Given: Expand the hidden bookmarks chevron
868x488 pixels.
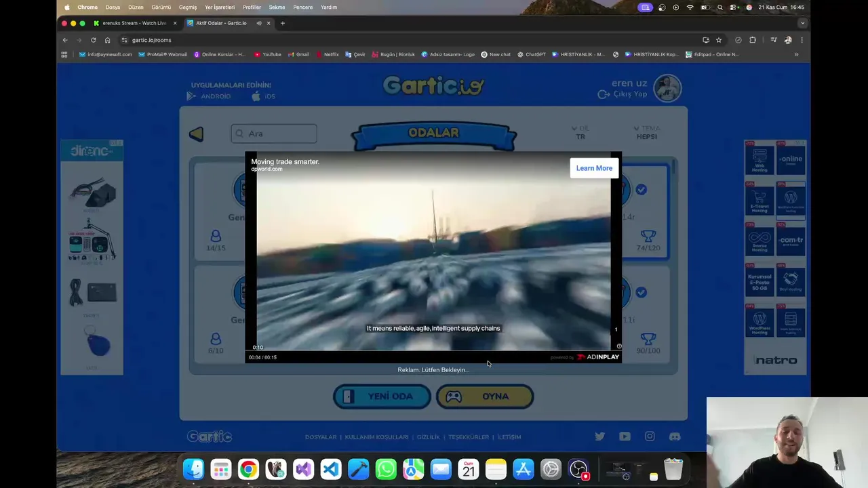Looking at the screenshot, I should click(796, 54).
